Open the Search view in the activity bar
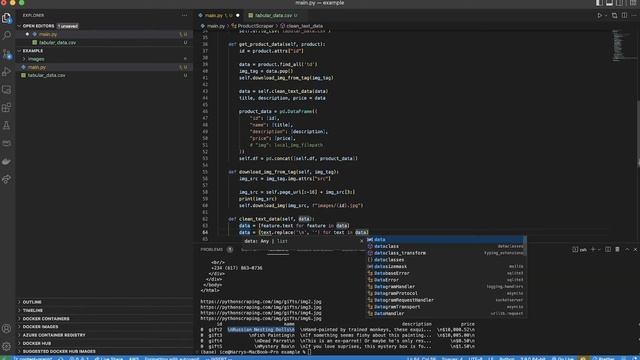The width and height of the screenshot is (640, 360). point(7,36)
